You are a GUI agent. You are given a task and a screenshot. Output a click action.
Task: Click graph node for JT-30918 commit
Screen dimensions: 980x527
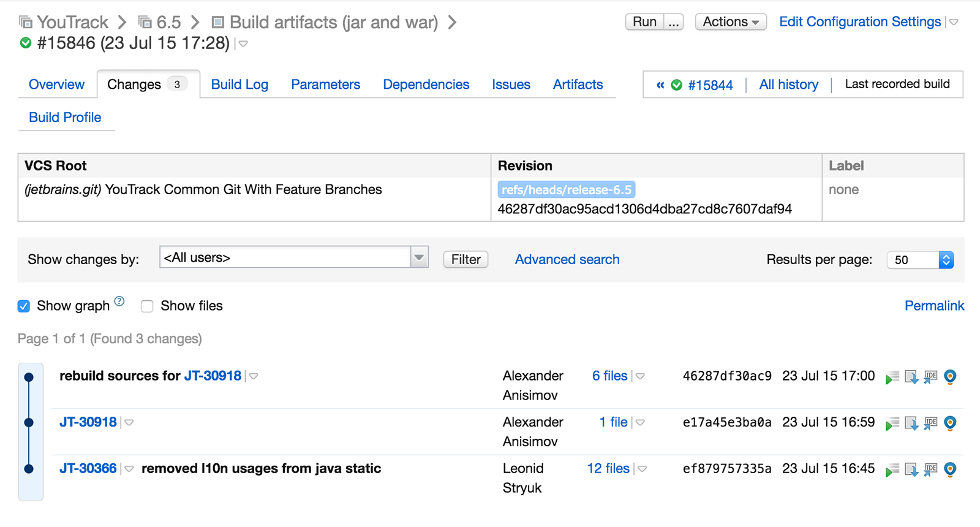[29, 422]
